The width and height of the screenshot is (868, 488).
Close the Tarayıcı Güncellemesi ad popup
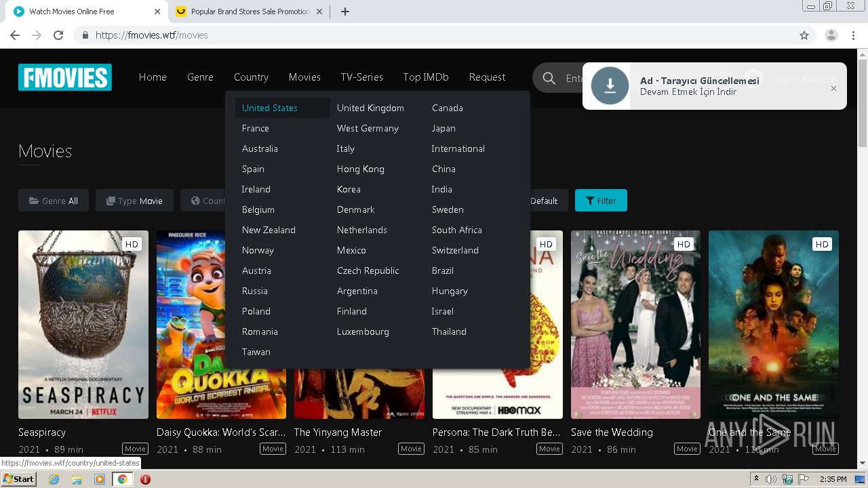833,88
